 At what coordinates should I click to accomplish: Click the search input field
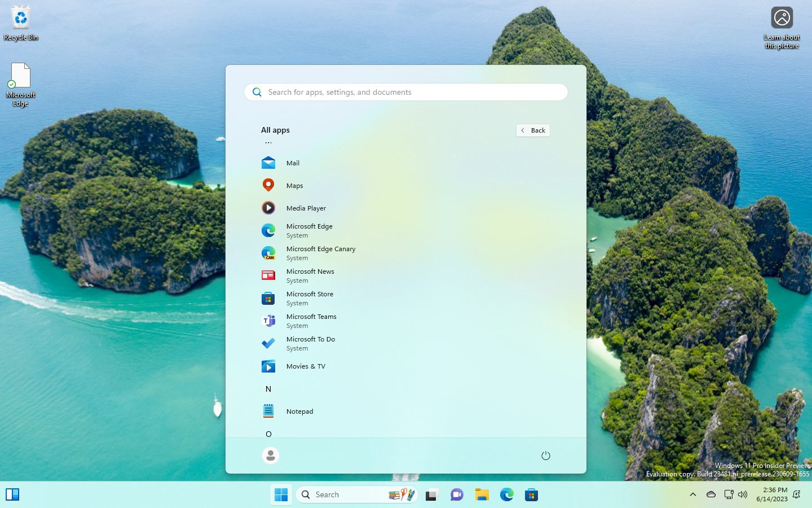coord(405,92)
